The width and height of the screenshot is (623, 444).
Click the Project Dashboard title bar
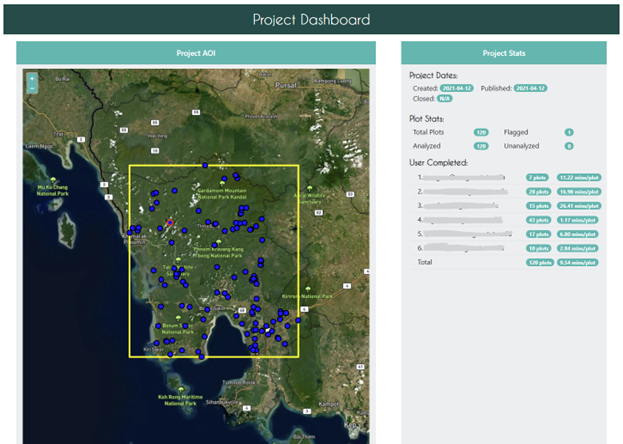pyautogui.click(x=311, y=19)
